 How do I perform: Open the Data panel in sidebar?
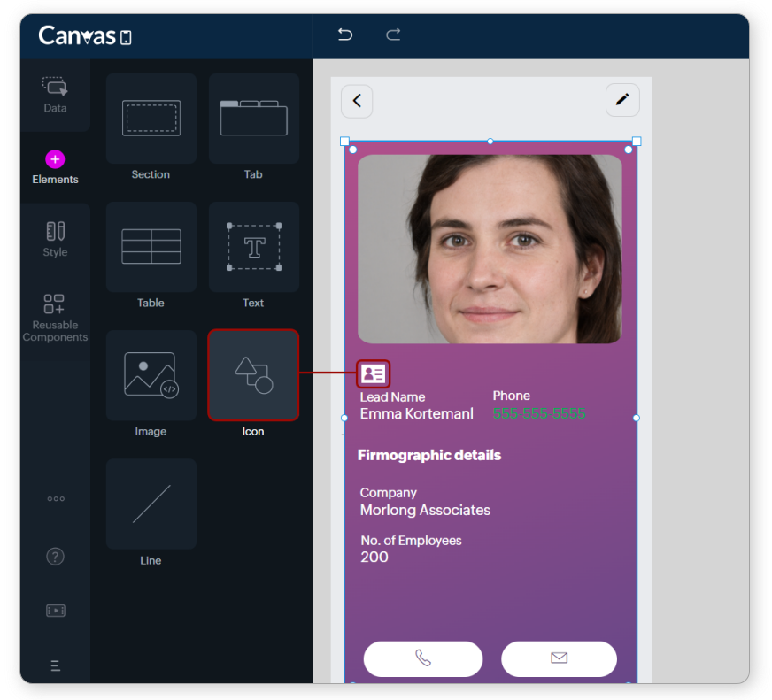[55, 95]
